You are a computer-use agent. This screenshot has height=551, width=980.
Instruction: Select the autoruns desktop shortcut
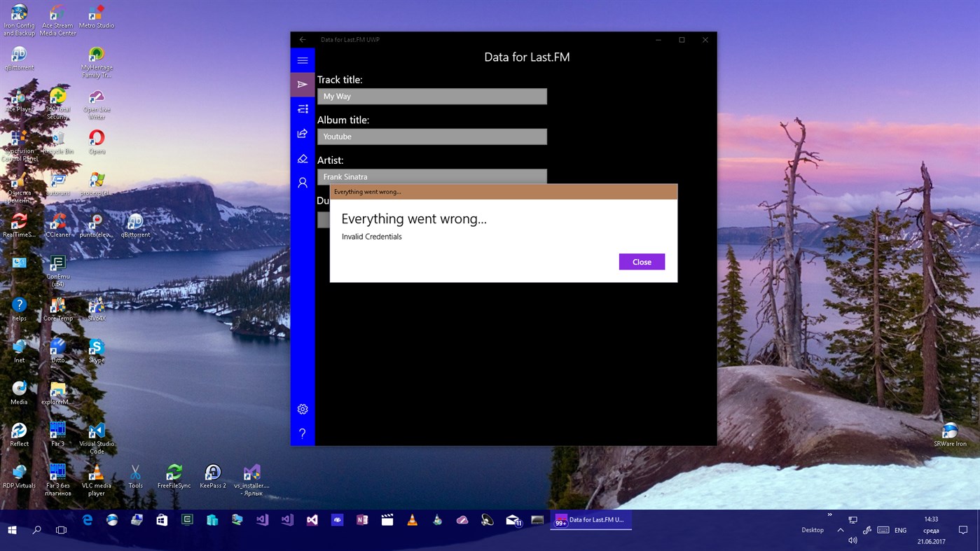(x=57, y=185)
